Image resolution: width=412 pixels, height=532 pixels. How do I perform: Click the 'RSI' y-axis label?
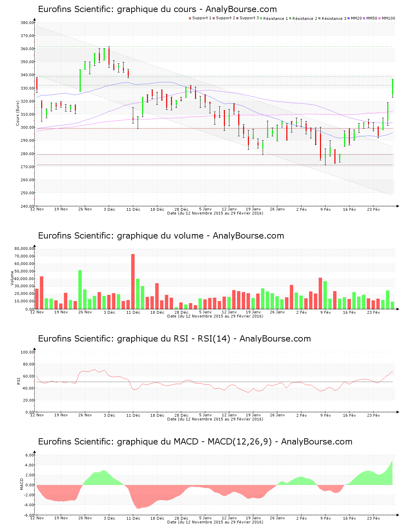click(x=19, y=381)
